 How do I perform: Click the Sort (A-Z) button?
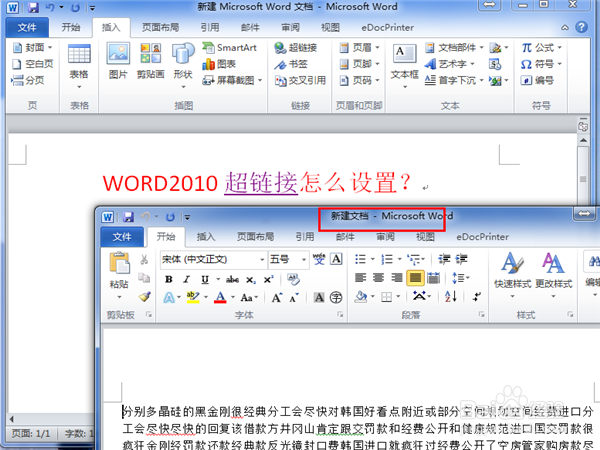click(451, 297)
